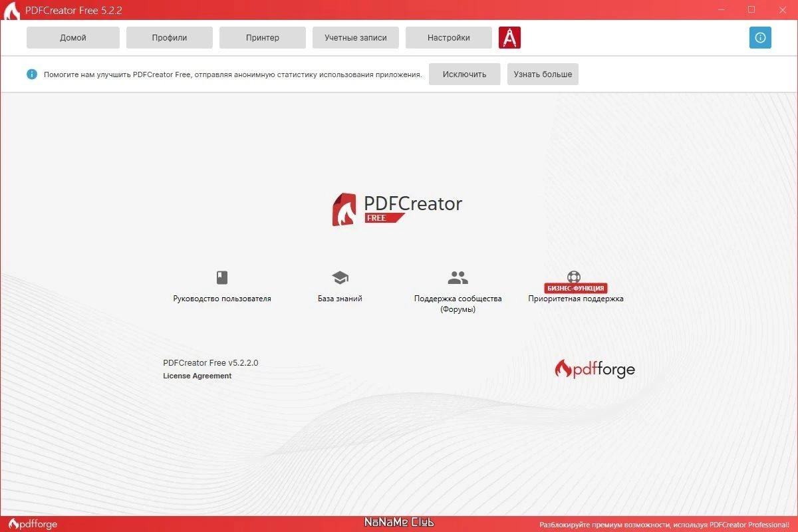Click the PDFCreator Free center logo
Viewport: 798px width, 532px height.
[x=397, y=209]
